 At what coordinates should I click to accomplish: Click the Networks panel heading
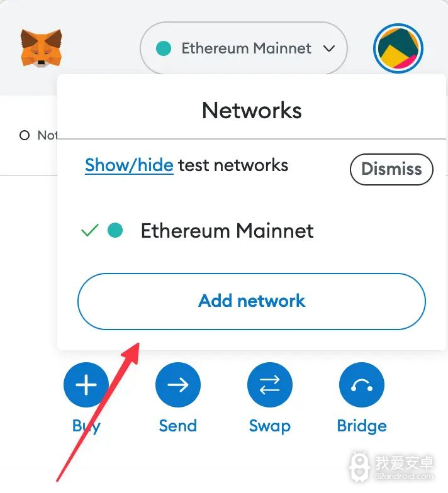(252, 111)
